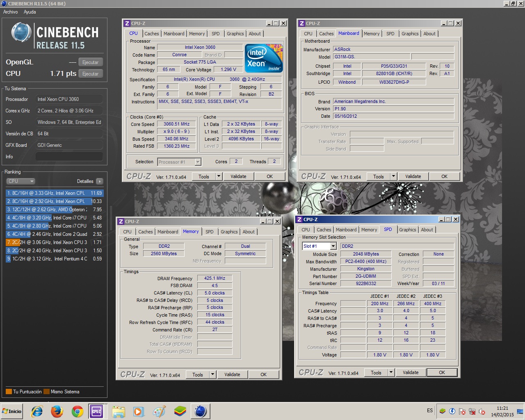Screen dimensions: 525x420
Task: Click the Show Desktop button
Action: pyautogui.click(x=520, y=411)
